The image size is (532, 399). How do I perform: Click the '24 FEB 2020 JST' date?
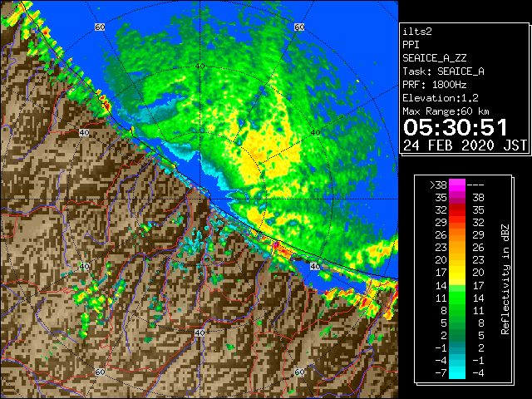[x=465, y=145]
